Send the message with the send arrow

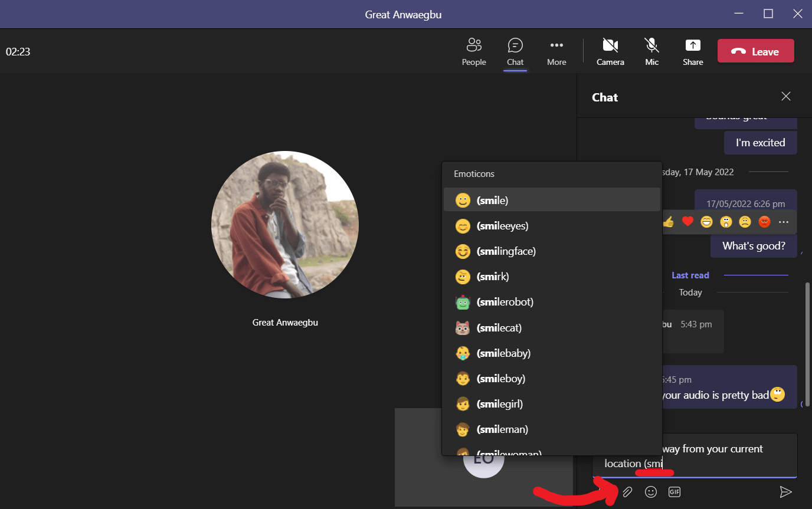(787, 491)
